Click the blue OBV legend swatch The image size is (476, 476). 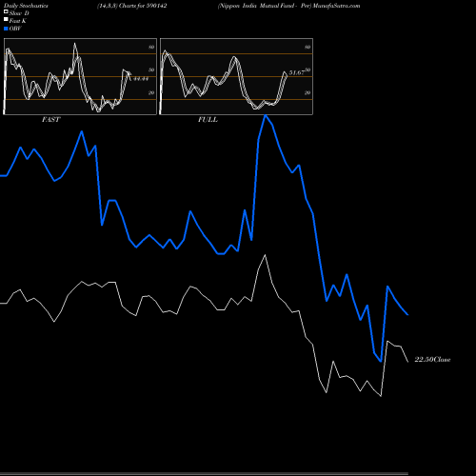pos(6,29)
